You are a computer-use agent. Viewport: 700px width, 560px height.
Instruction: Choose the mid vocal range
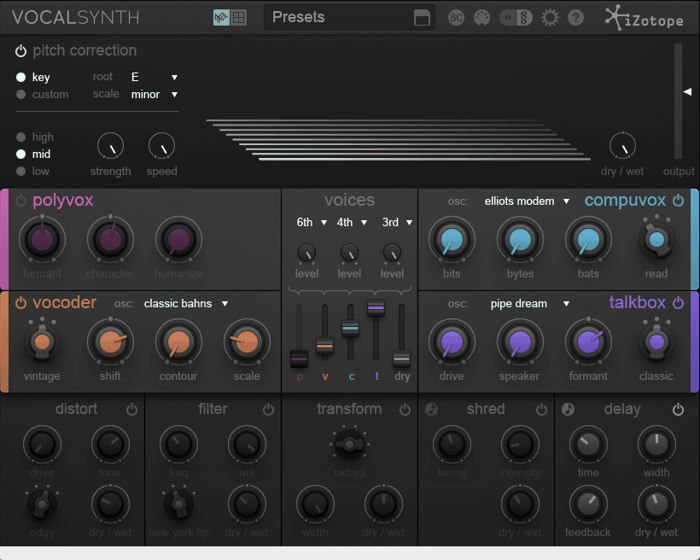tap(21, 154)
